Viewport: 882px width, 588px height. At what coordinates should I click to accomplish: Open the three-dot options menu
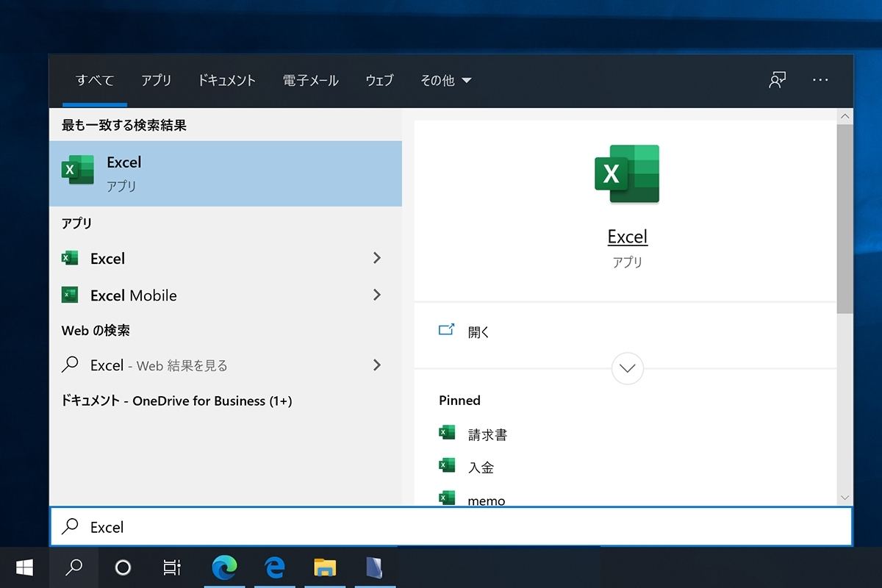pos(820,80)
